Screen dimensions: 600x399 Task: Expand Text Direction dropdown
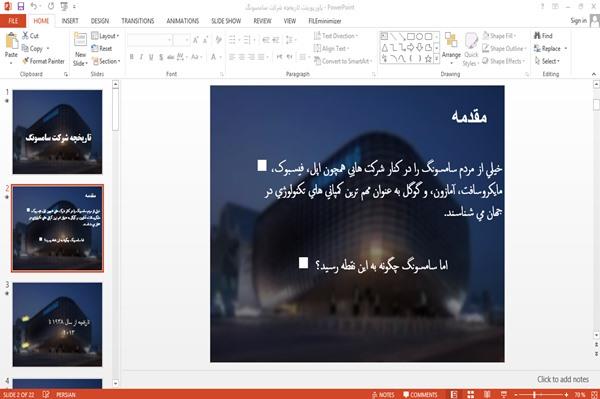(x=336, y=36)
